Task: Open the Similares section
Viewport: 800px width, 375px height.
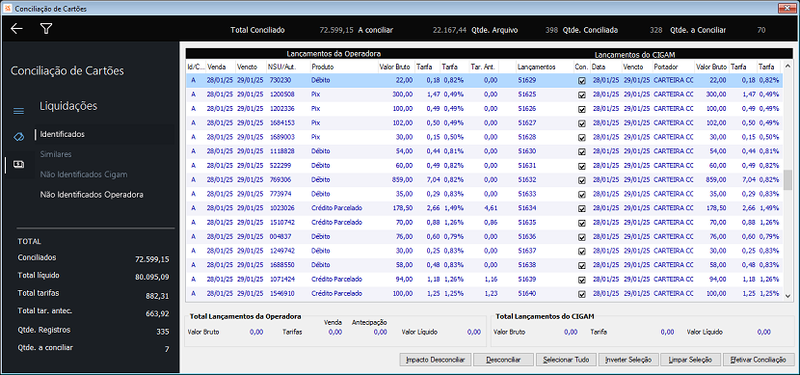Action: [56, 154]
